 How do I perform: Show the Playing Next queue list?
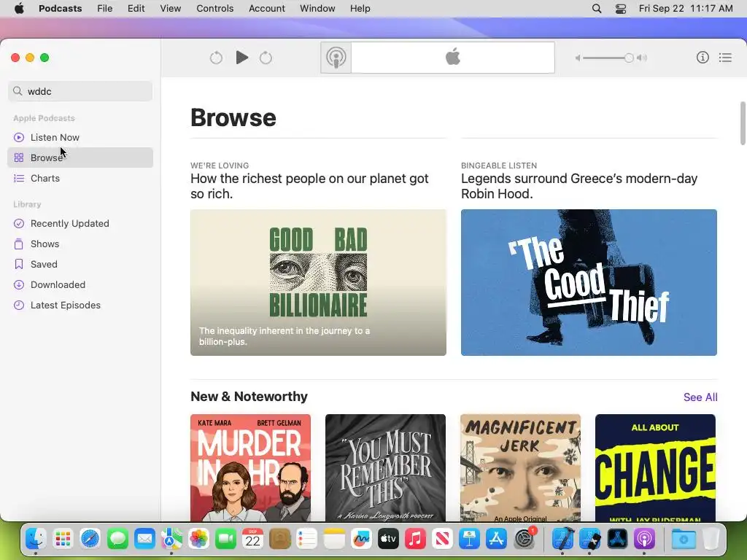coord(726,58)
